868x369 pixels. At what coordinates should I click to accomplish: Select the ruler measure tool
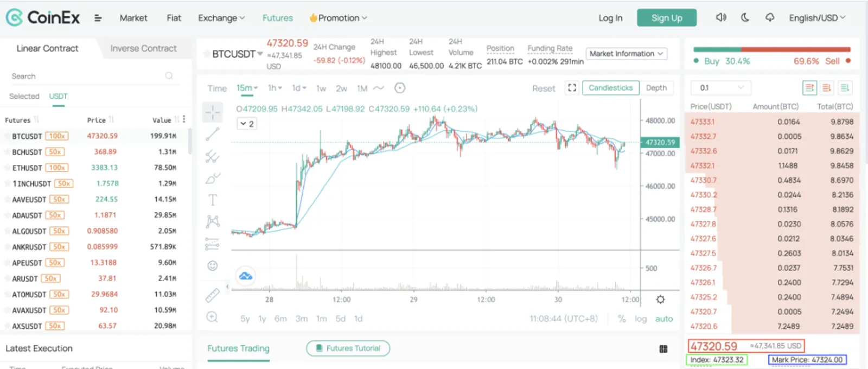(x=212, y=295)
